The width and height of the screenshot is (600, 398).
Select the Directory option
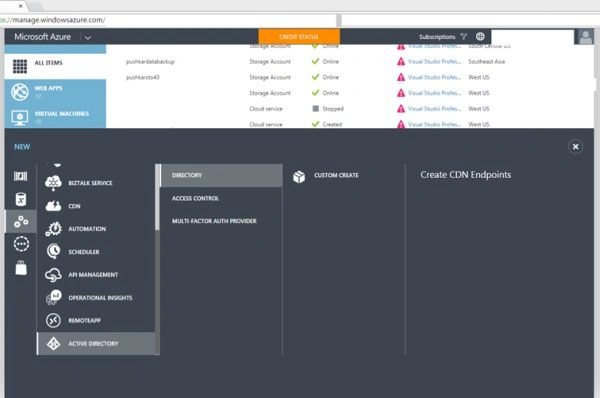221,175
